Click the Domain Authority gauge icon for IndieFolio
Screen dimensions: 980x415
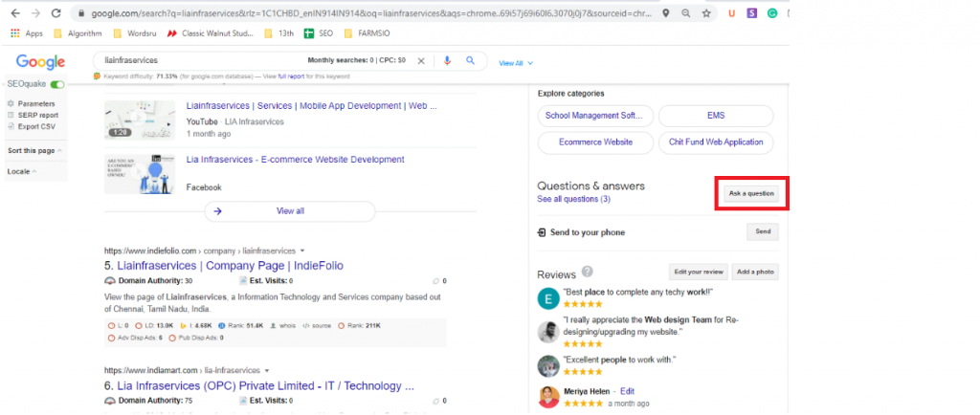110,281
